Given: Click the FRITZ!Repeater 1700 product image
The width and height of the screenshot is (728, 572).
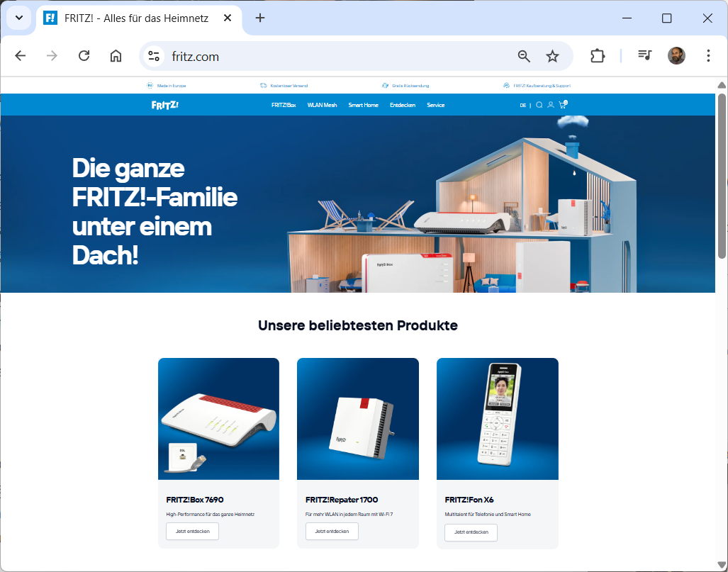Looking at the screenshot, I should pos(357,419).
